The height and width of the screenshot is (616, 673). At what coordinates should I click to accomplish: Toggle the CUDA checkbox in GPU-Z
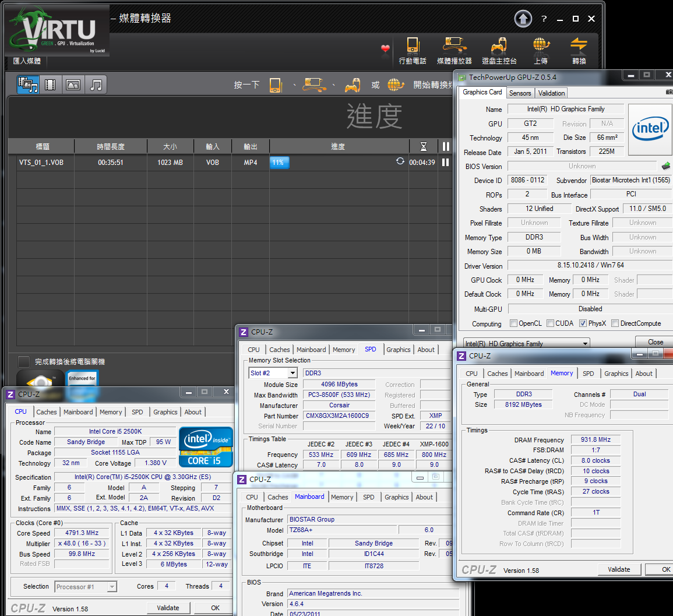(x=550, y=323)
